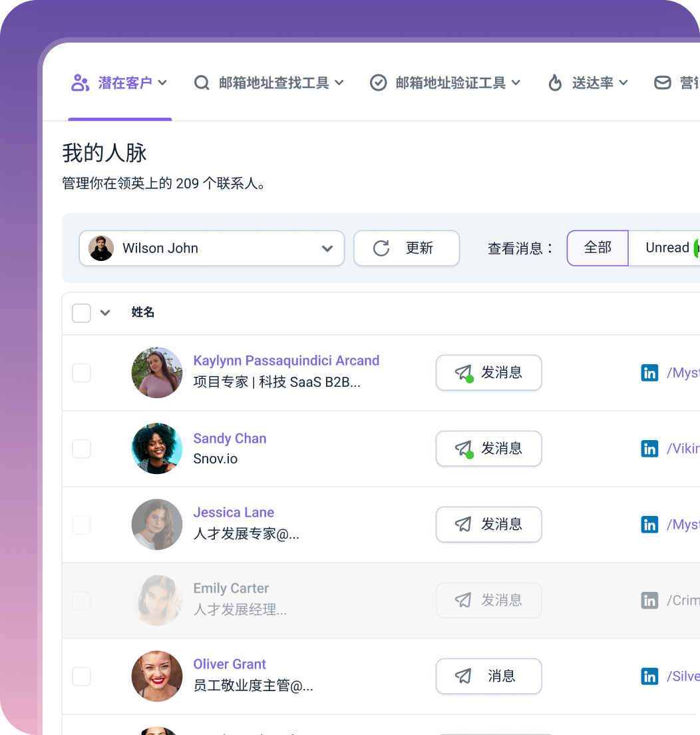The height and width of the screenshot is (735, 700).
Task: Open the 邮箱地址验证工具 menu
Action: (x=445, y=83)
